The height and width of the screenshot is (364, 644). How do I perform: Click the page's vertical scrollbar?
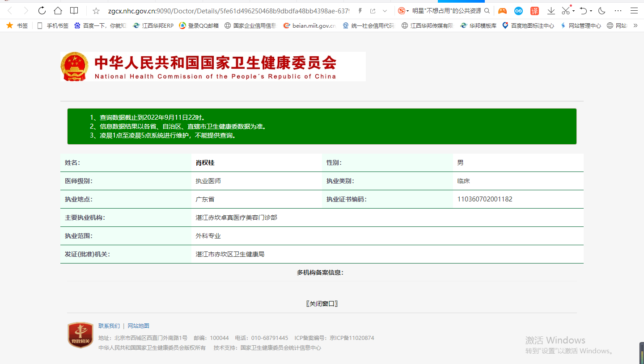coord(642,353)
